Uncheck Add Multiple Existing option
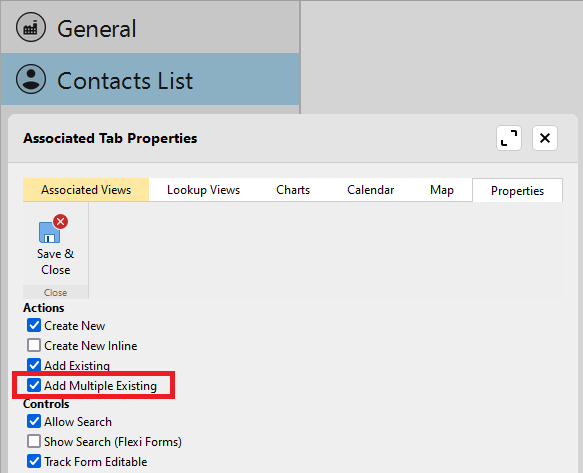The width and height of the screenshot is (583, 473). [x=34, y=385]
